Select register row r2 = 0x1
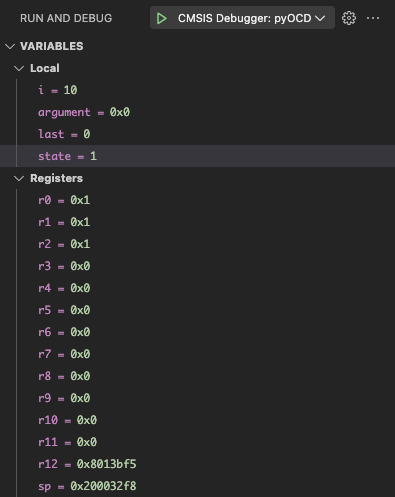 click(197, 244)
